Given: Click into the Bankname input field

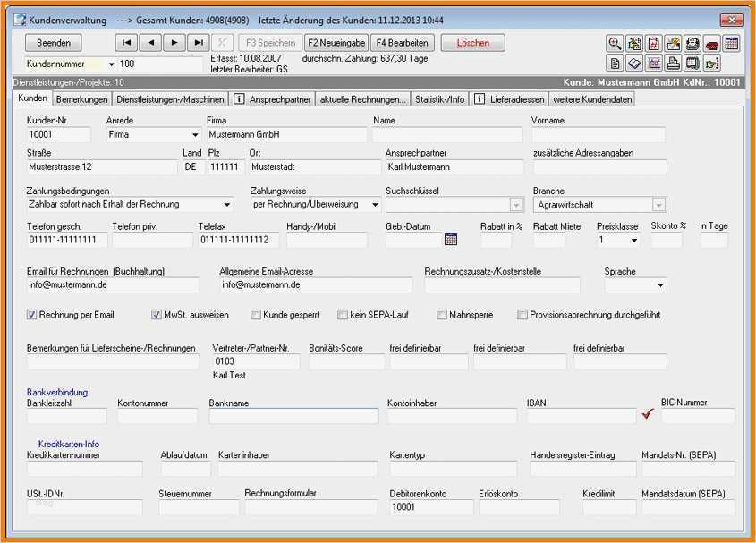Looking at the screenshot, I should (293, 416).
